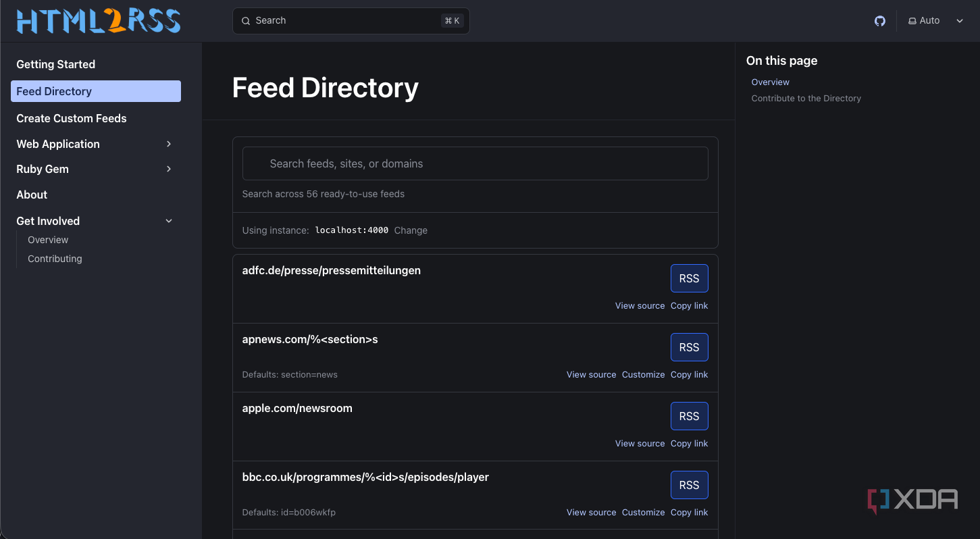Open the Auto theme dropdown
This screenshot has height=539, width=980.
[935, 21]
